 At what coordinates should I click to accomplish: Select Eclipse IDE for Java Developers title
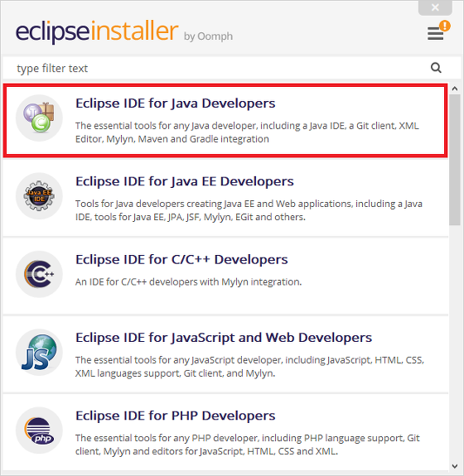click(176, 103)
